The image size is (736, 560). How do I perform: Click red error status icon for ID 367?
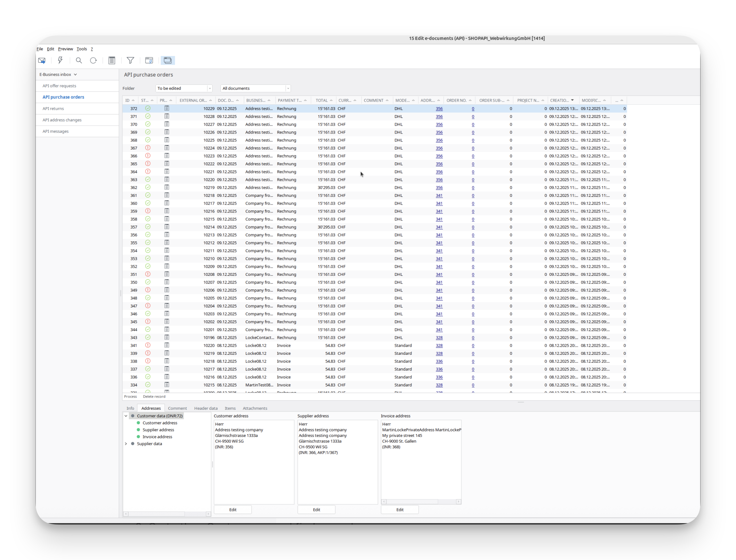[x=148, y=148]
